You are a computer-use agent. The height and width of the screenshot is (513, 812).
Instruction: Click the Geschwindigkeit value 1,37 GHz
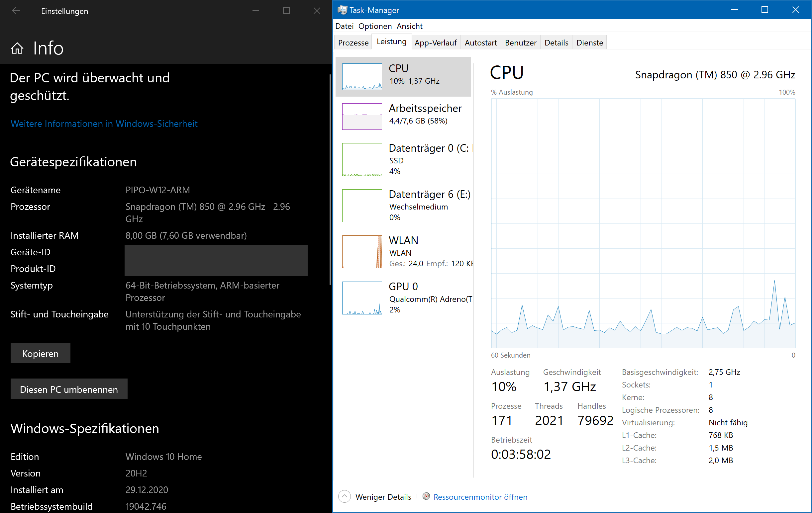[569, 386]
